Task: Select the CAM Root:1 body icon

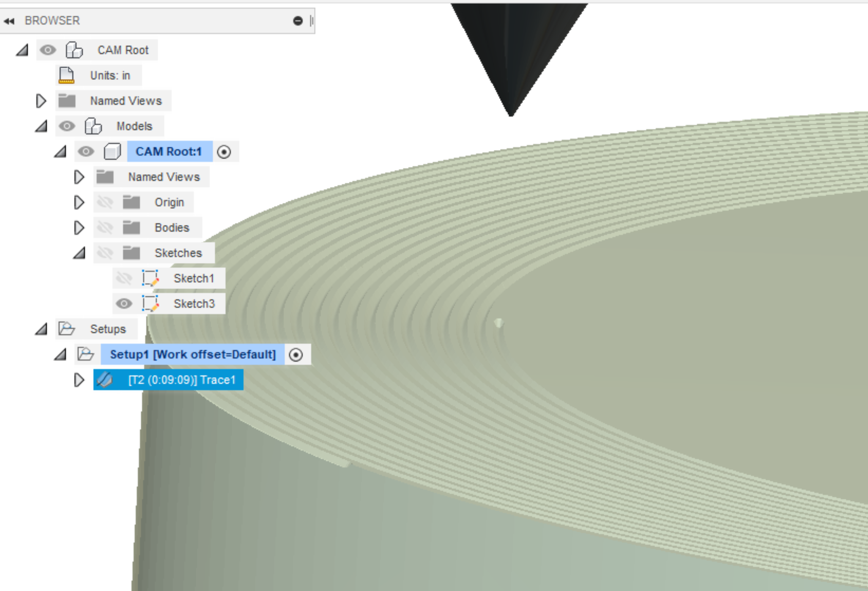Action: click(x=112, y=151)
